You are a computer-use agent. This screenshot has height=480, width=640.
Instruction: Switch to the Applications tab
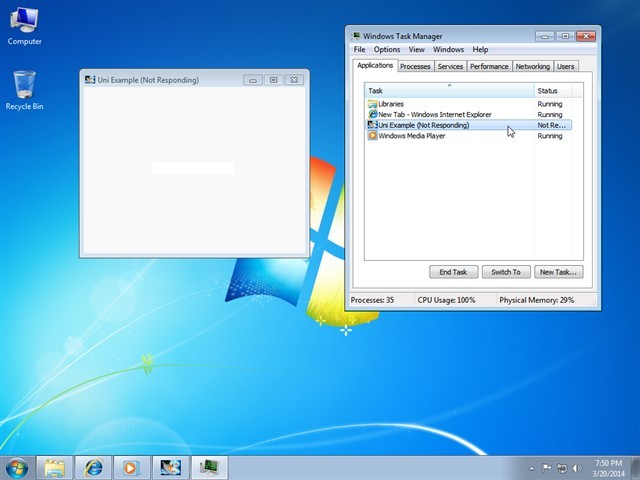point(375,65)
